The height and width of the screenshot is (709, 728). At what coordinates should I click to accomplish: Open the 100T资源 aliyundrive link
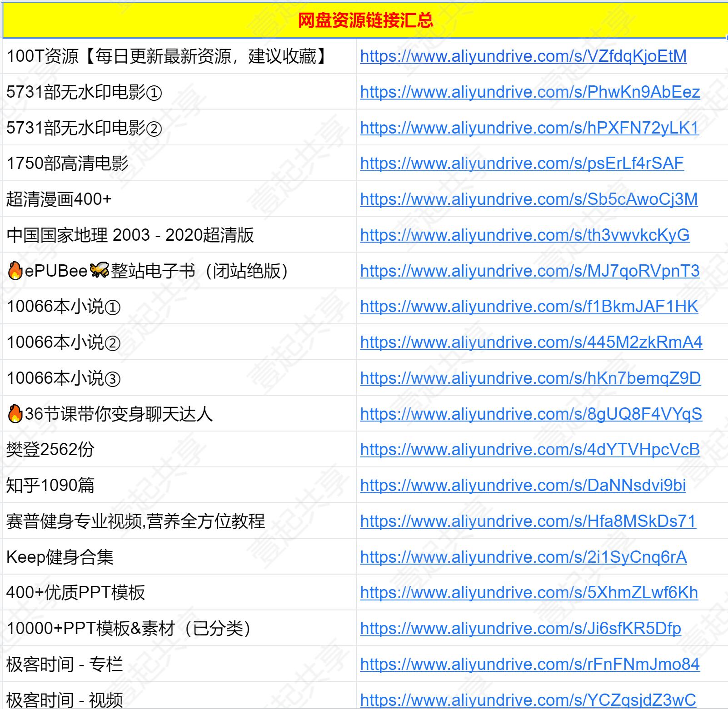[523, 56]
